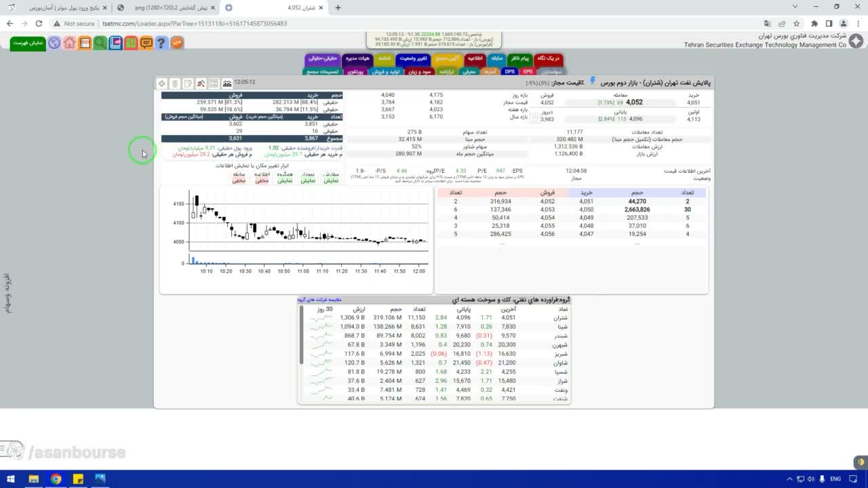Image resolution: width=868 pixels, height=488 pixels.
Task: Open the شراز symbol in the group table
Action: tap(562, 381)
